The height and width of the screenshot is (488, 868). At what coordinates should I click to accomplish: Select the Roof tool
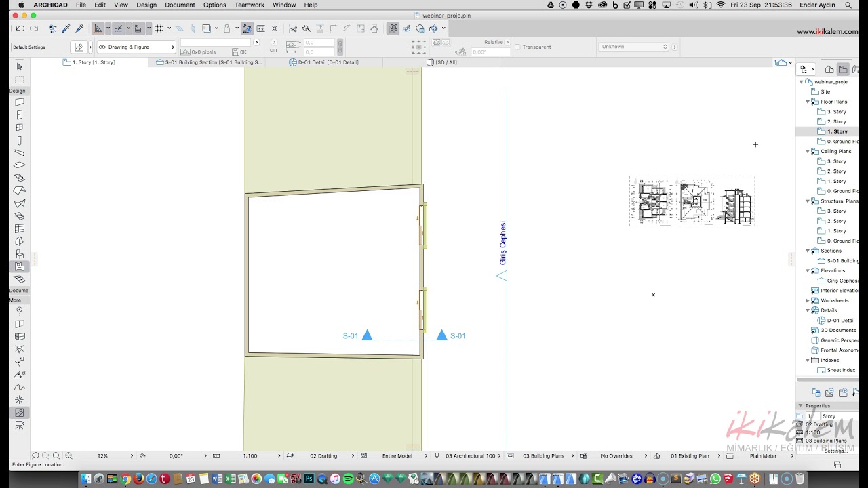coord(19,190)
